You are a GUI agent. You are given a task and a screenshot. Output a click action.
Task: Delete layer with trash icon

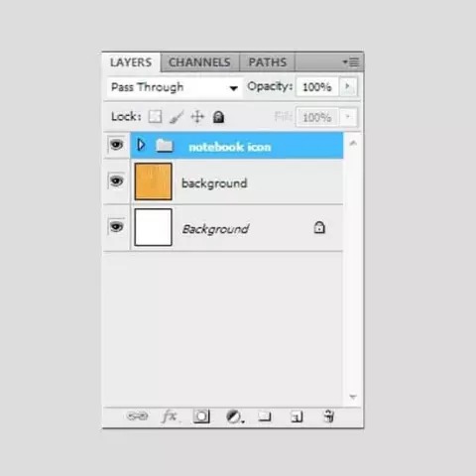click(x=328, y=416)
